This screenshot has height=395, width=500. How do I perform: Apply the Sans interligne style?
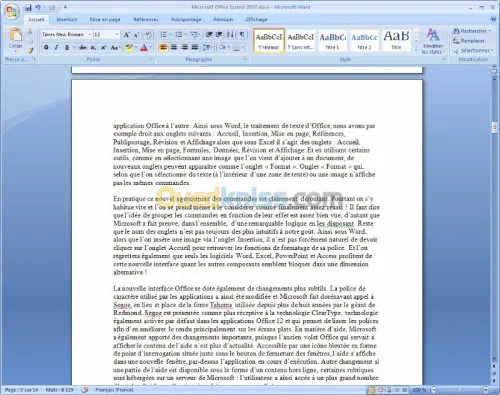point(301,41)
